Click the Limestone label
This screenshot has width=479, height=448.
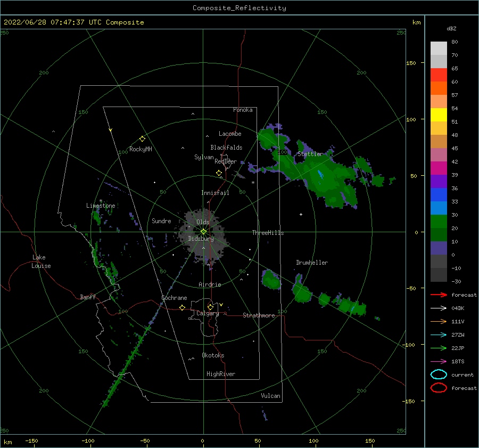click(x=101, y=206)
